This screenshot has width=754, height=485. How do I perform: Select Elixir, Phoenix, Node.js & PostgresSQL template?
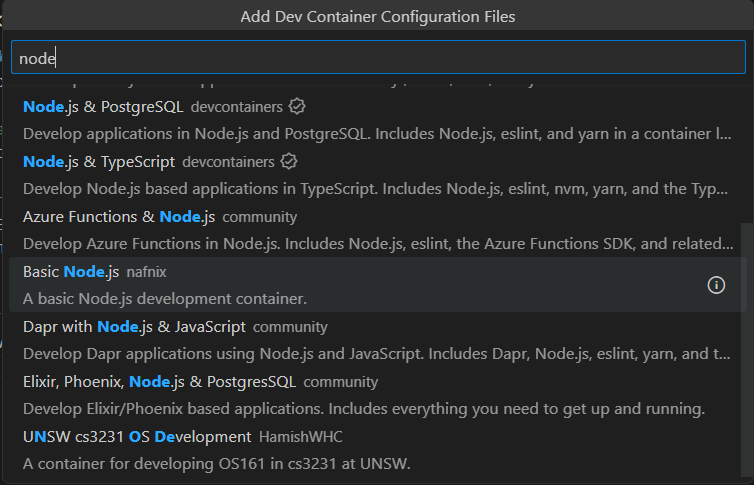coord(158,382)
